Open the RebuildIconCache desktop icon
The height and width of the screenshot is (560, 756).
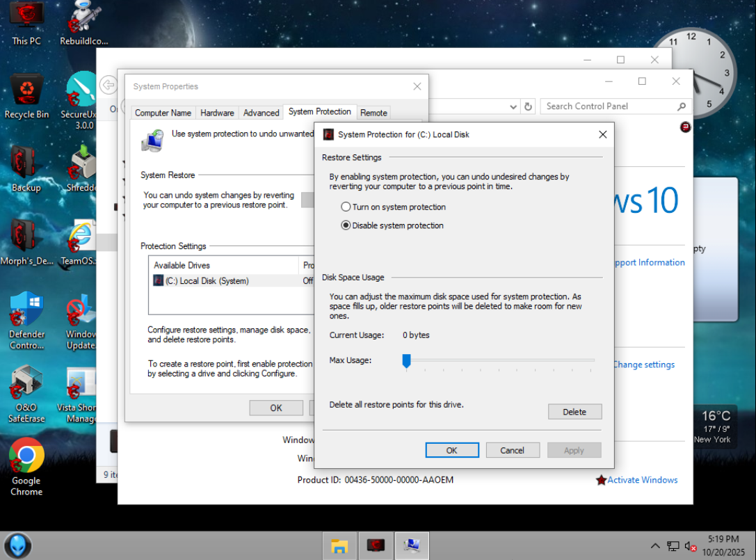(83, 23)
